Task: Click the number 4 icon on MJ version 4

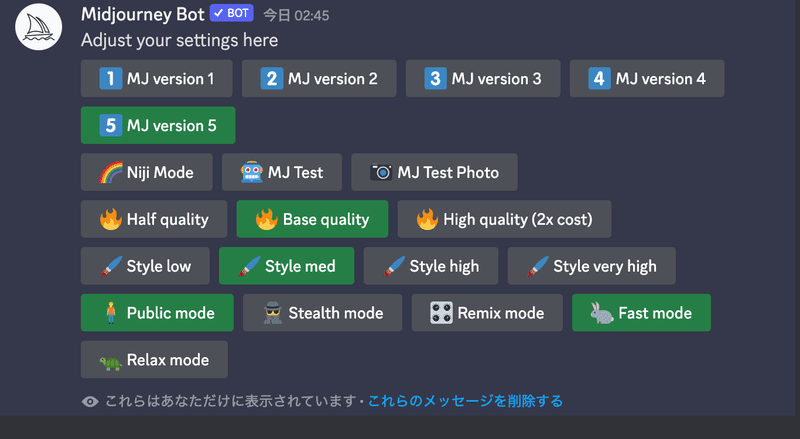Action: 599,79
